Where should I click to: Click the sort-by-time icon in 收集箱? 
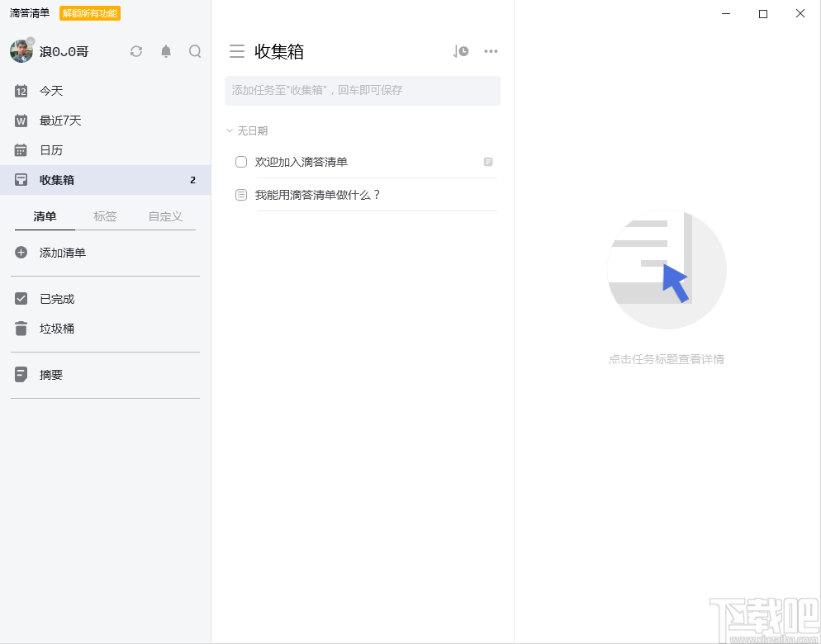pyautogui.click(x=460, y=51)
